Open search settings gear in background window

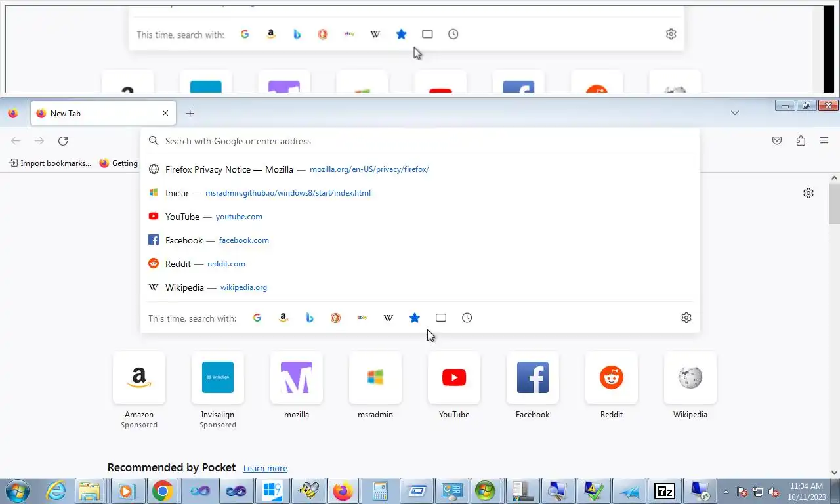(671, 34)
